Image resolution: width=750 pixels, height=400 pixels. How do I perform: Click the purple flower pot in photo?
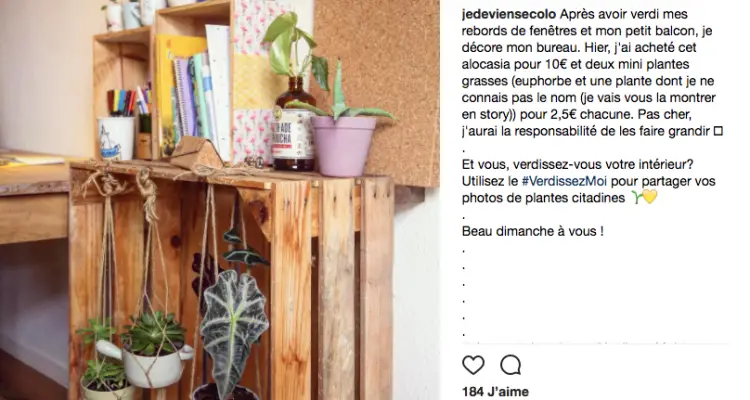click(342, 145)
